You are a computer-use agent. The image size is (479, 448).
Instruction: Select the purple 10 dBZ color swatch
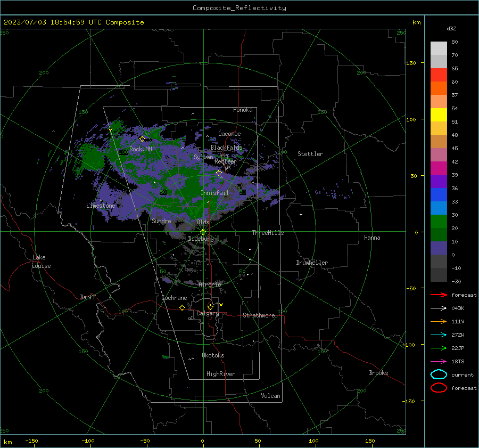pyautogui.click(x=439, y=248)
